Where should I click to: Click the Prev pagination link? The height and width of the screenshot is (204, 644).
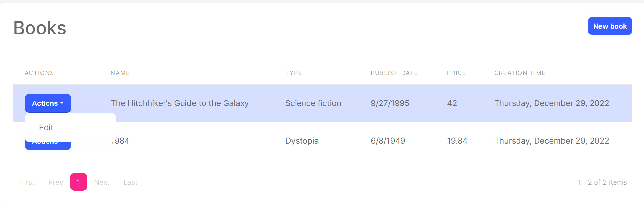[x=56, y=182]
